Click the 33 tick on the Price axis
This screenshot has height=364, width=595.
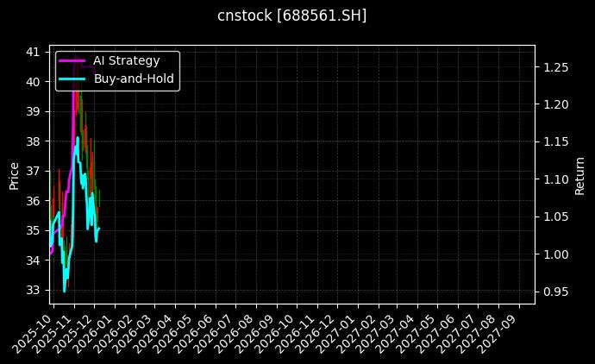click(x=33, y=290)
